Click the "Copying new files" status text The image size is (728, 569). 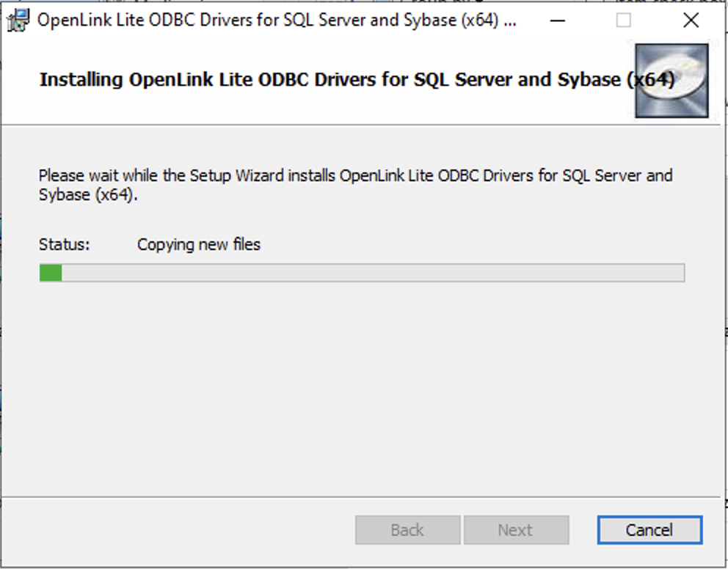198,244
